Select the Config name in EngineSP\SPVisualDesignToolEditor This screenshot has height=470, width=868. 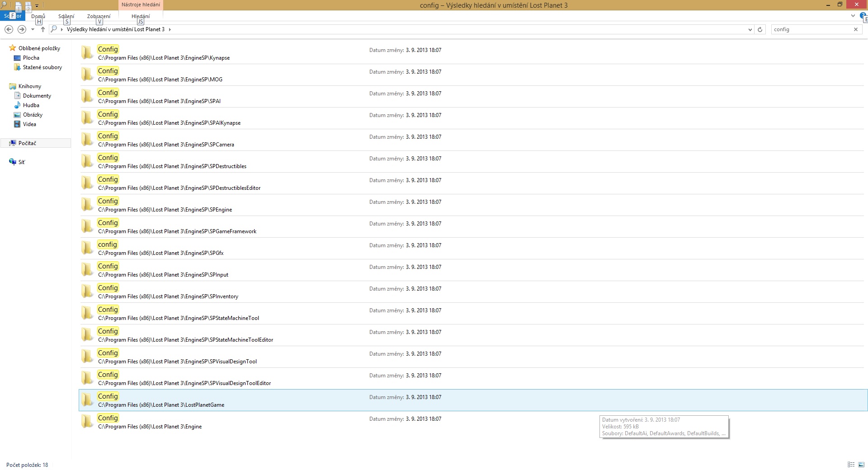(x=108, y=375)
